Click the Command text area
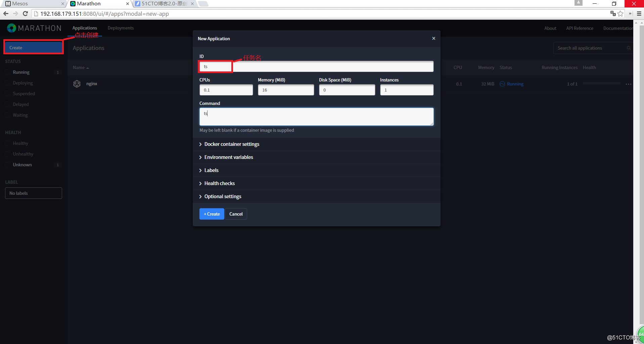The width and height of the screenshot is (644, 344). pyautogui.click(x=316, y=117)
